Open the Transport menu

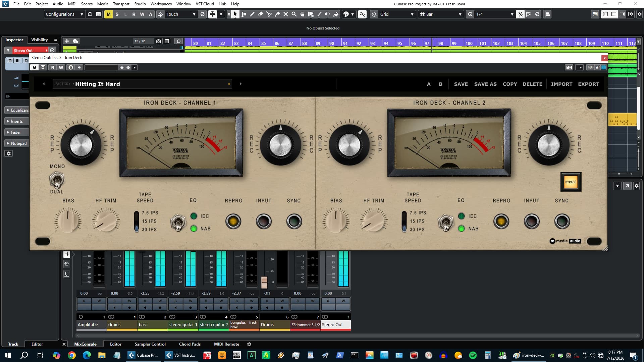pos(121,4)
